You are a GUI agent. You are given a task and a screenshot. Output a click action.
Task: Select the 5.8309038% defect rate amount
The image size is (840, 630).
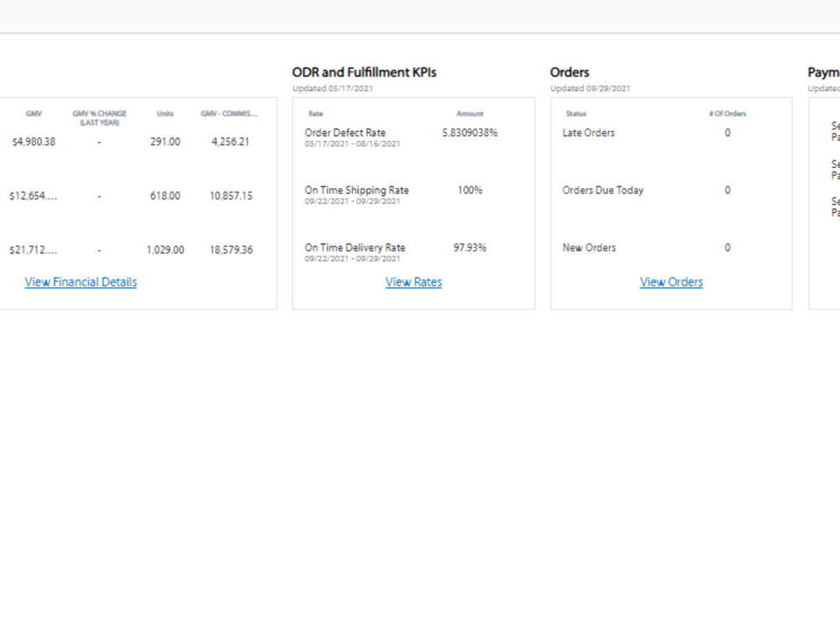point(470,133)
